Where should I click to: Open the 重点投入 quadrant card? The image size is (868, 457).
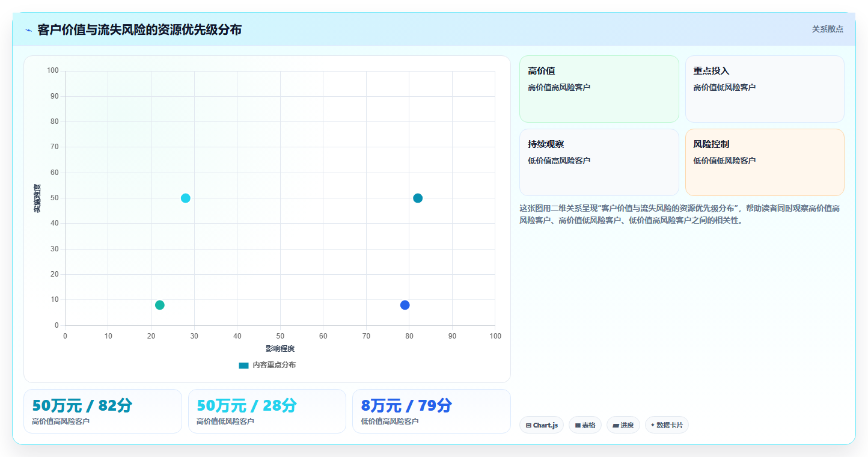765,89
